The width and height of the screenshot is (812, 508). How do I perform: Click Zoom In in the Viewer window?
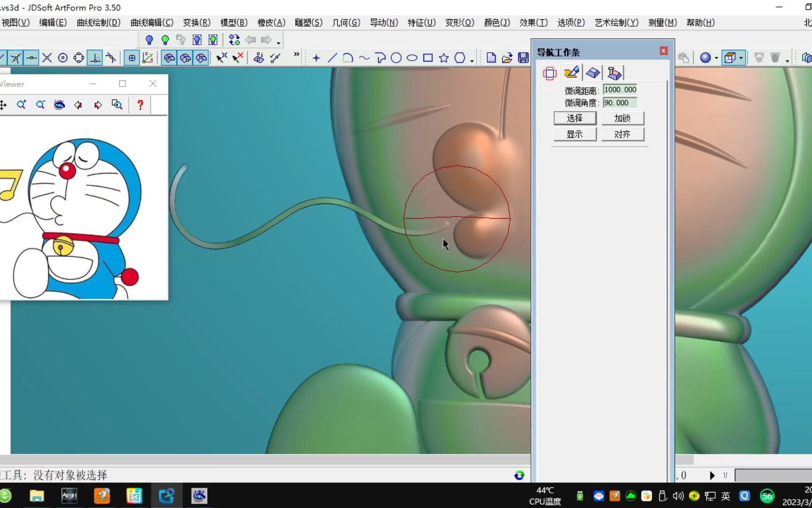point(22,104)
